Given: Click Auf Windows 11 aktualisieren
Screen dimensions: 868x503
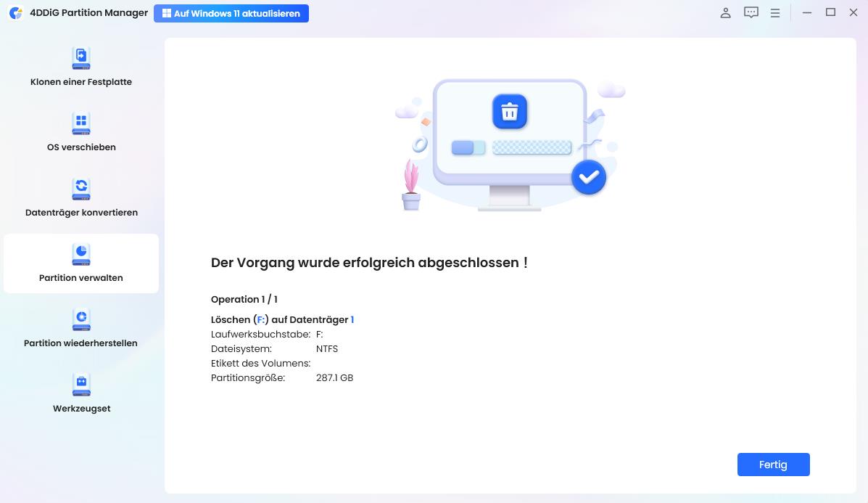Looking at the screenshot, I should tap(231, 13).
